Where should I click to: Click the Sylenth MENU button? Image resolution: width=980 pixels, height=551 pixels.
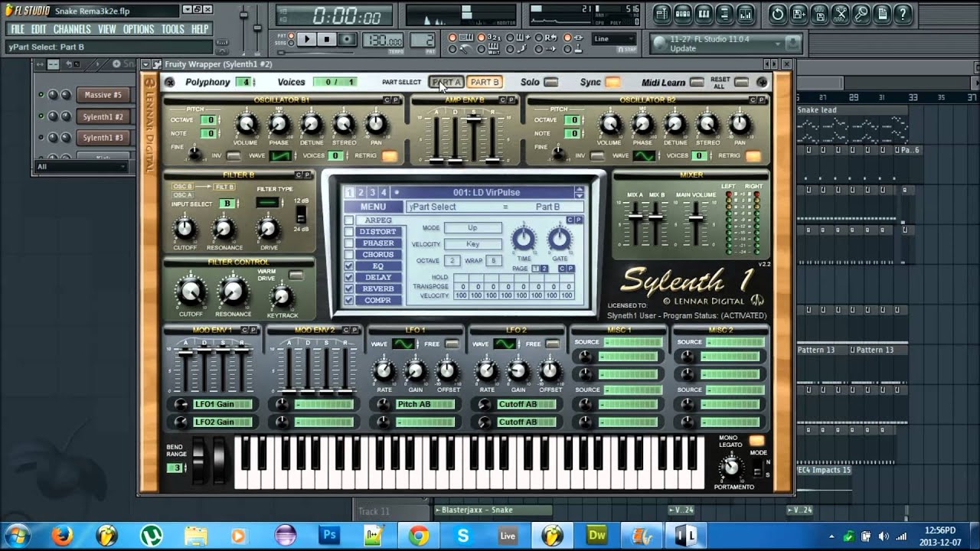coord(373,207)
